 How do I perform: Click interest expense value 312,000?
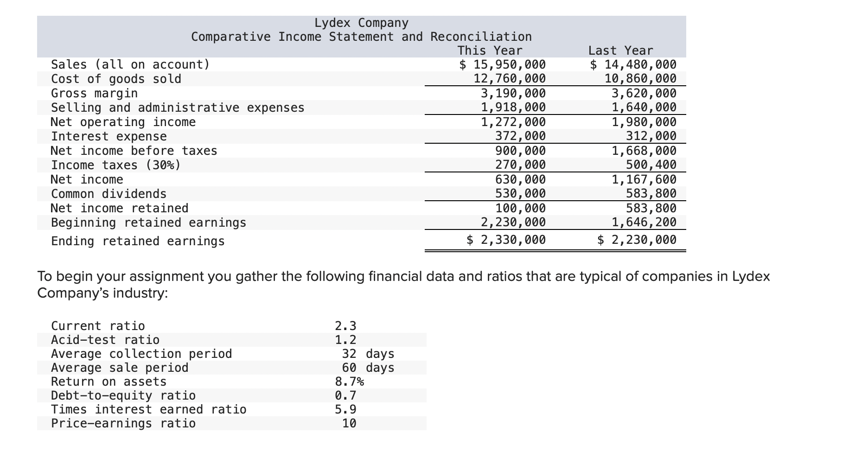tap(651, 136)
